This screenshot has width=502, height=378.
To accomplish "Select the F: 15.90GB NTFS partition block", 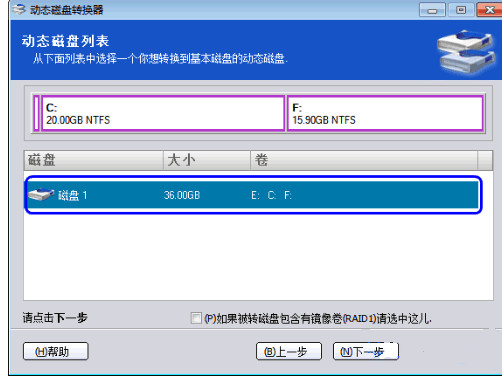I will pyautogui.click(x=385, y=113).
